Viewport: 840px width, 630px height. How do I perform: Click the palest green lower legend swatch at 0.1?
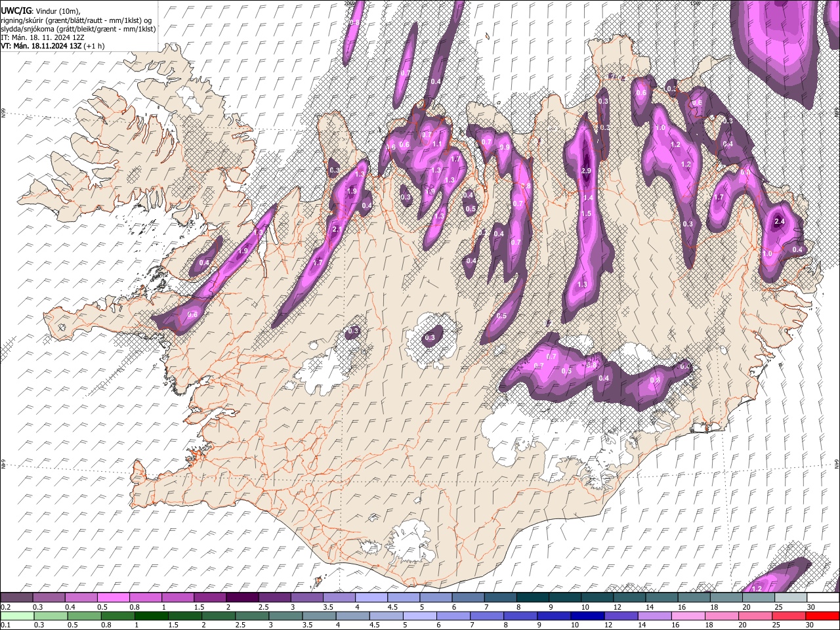(x=17, y=616)
